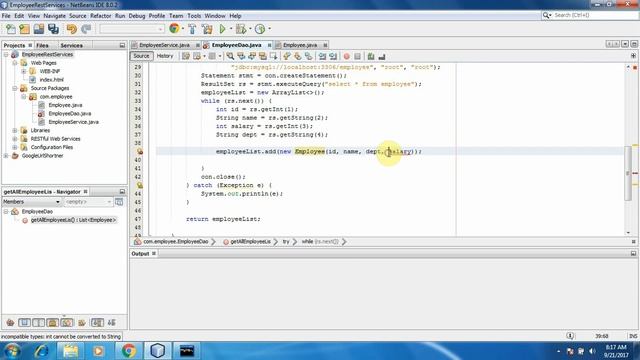Expand the GoogleUrlShortner project node
Image resolution: width=640 pixels, height=360 pixels.
tap(6, 156)
